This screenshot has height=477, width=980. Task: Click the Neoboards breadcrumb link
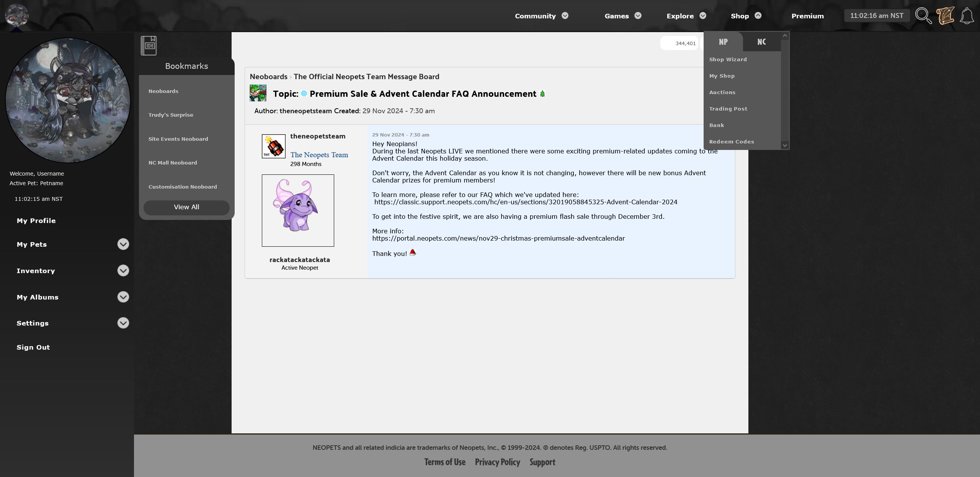(269, 76)
